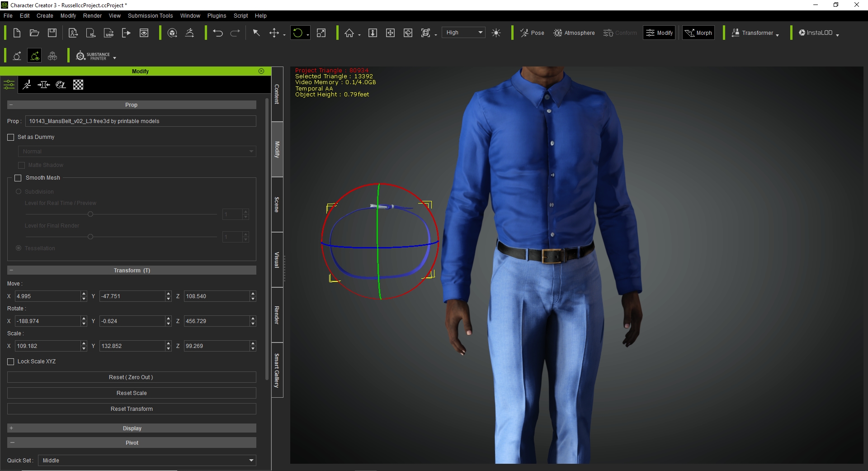
Task: Open the Adjust Bones running figure tab
Action: [x=27, y=85]
